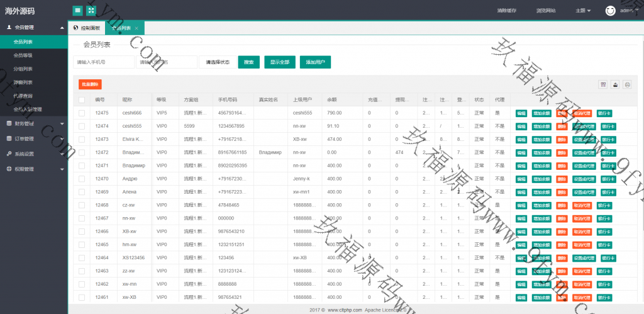644x314 pixels.
Task: Open 会员等级 in the sidebar menu
Action: [23, 55]
